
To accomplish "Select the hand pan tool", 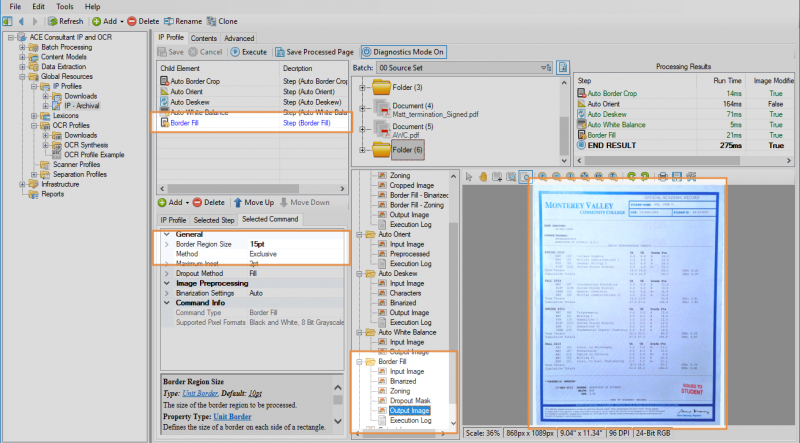I will [x=483, y=177].
